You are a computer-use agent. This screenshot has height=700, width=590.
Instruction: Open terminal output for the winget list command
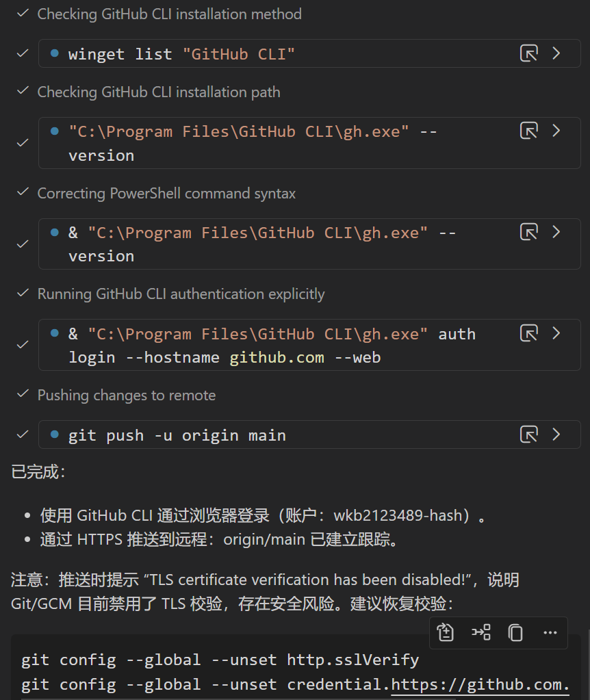[x=529, y=53]
